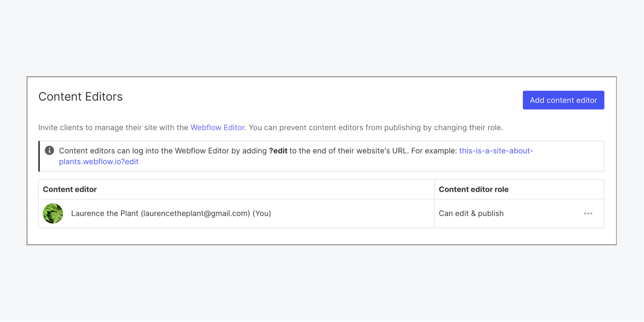Click the (You) label in editor row
The width and height of the screenshot is (644, 322).
pyautogui.click(x=262, y=214)
